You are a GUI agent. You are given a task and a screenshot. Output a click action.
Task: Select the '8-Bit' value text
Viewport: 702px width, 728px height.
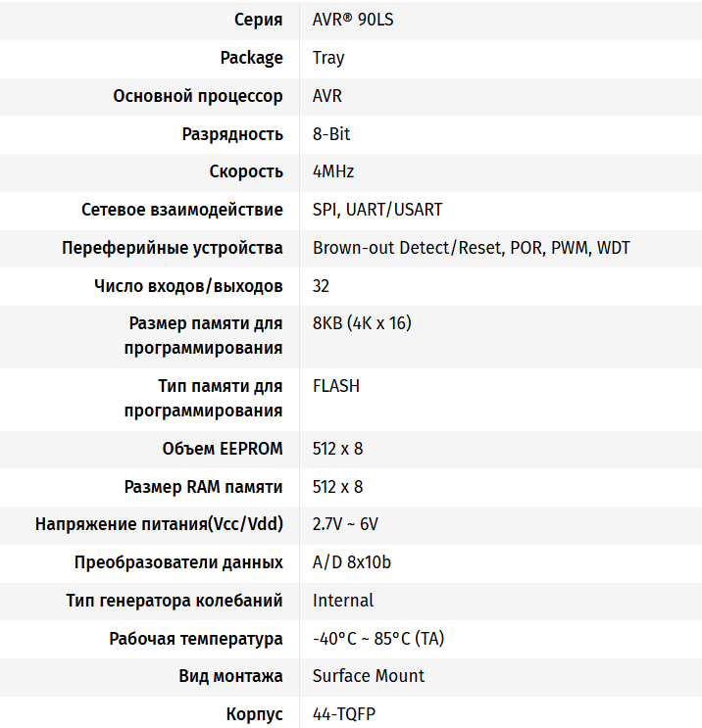coord(331,134)
